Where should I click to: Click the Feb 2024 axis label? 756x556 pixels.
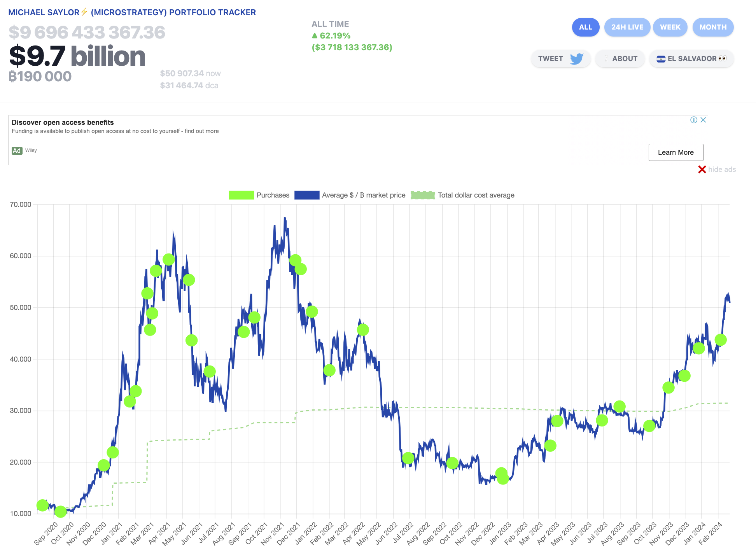711,533
